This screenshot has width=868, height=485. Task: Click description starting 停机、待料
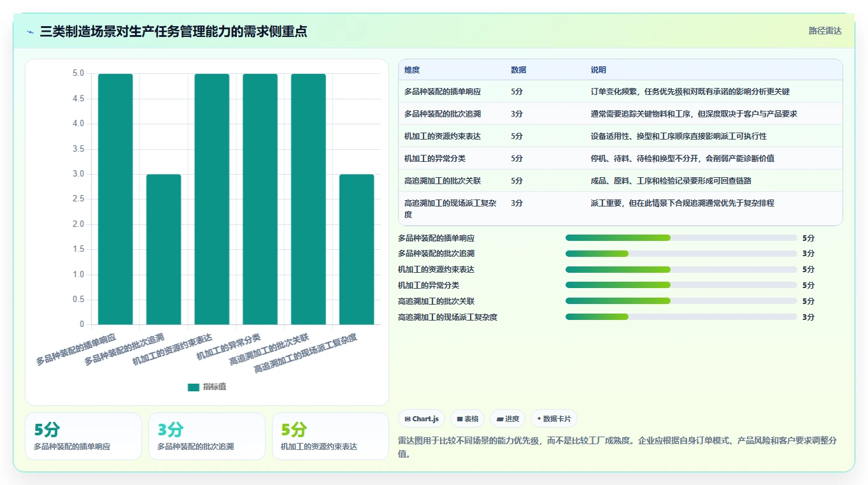pos(683,159)
